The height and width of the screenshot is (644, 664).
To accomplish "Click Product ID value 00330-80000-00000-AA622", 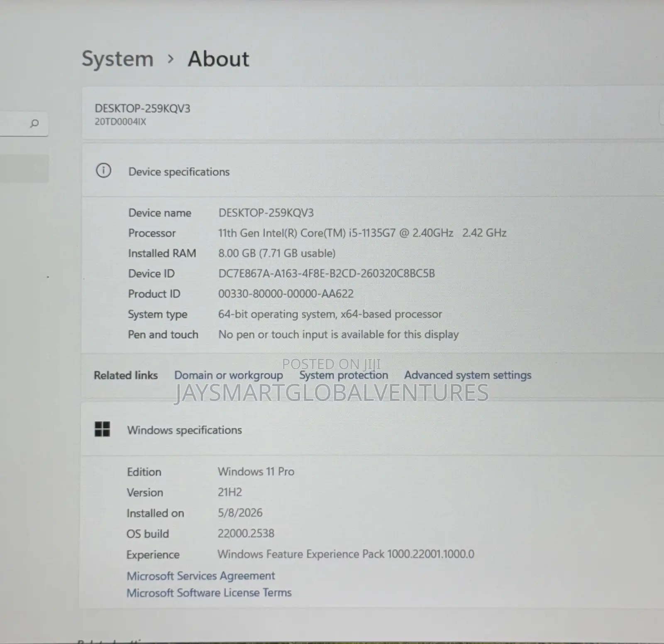I will click(286, 294).
